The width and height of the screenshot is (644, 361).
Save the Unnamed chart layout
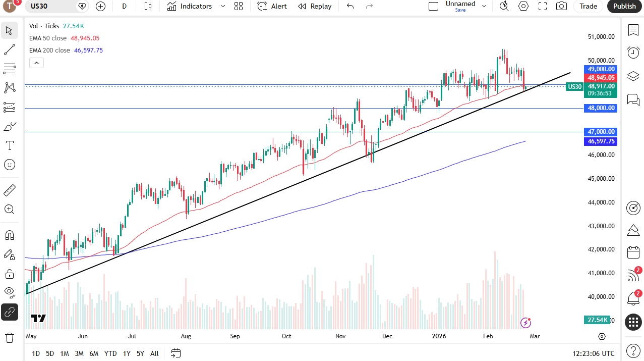pos(460,6)
